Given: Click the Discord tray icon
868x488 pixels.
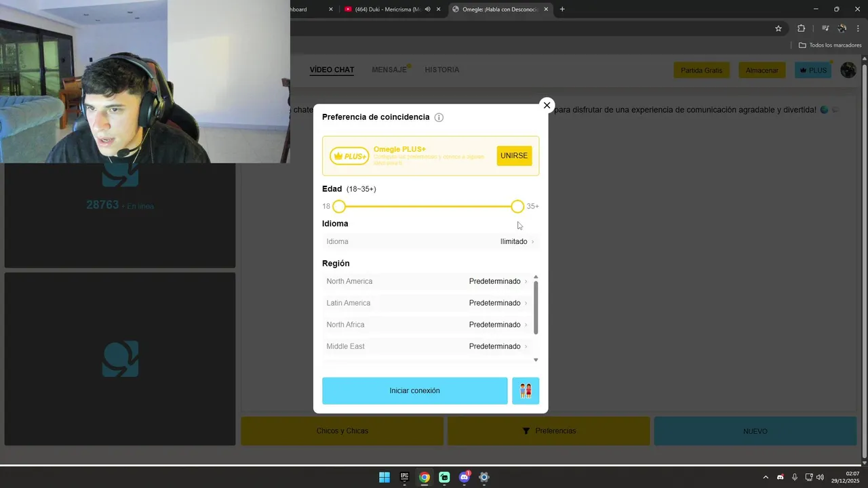Looking at the screenshot, I should [781, 477].
